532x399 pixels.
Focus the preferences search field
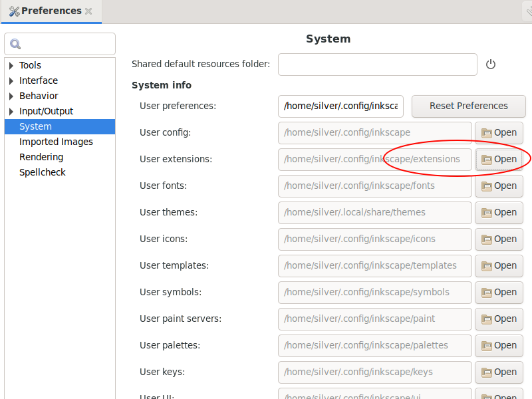coord(60,44)
